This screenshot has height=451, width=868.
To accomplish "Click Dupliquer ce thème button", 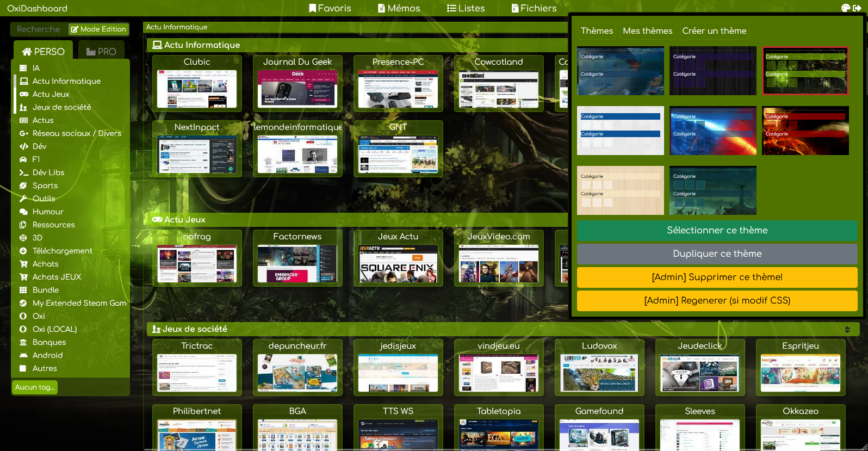I will (717, 254).
